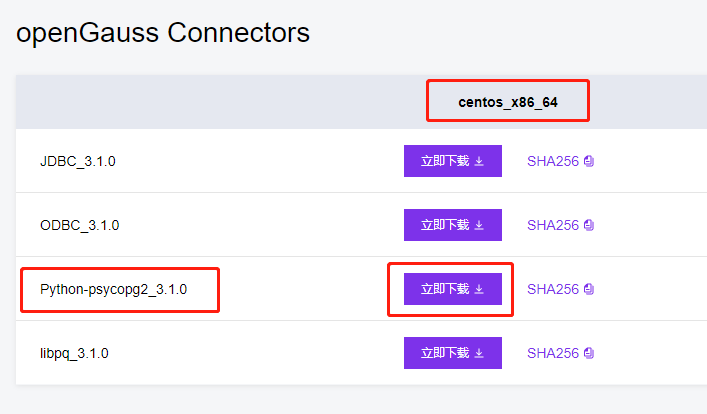Open the SHA256 link for JDBC_3.1.0
Screen dimensions: 707x414
click(x=553, y=161)
